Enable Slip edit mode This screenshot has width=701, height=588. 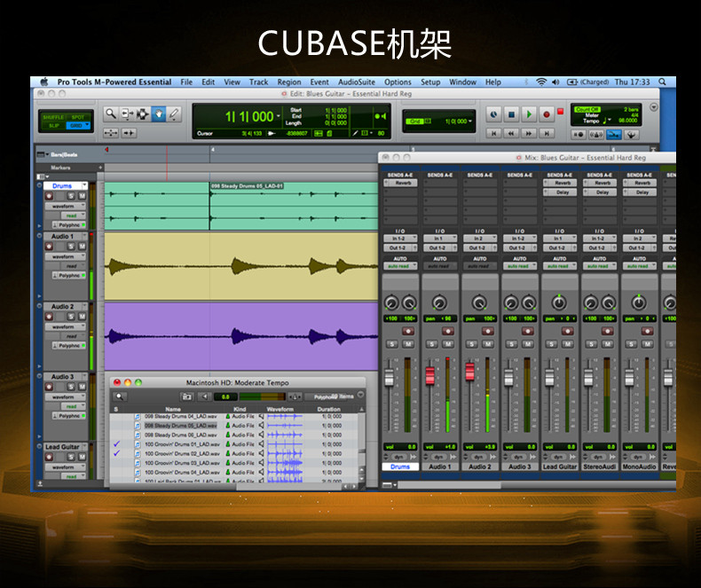click(53, 126)
